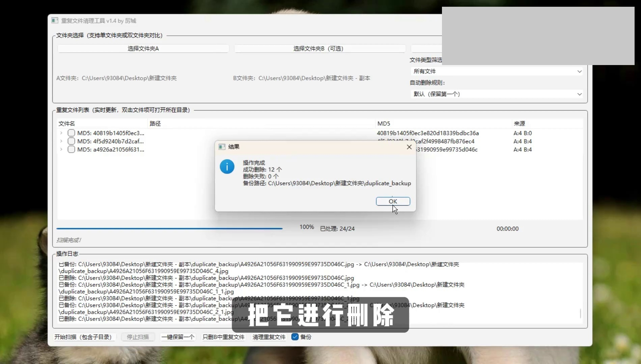Click the blue info icon in dialog
The image size is (641, 364).
coord(227,166)
